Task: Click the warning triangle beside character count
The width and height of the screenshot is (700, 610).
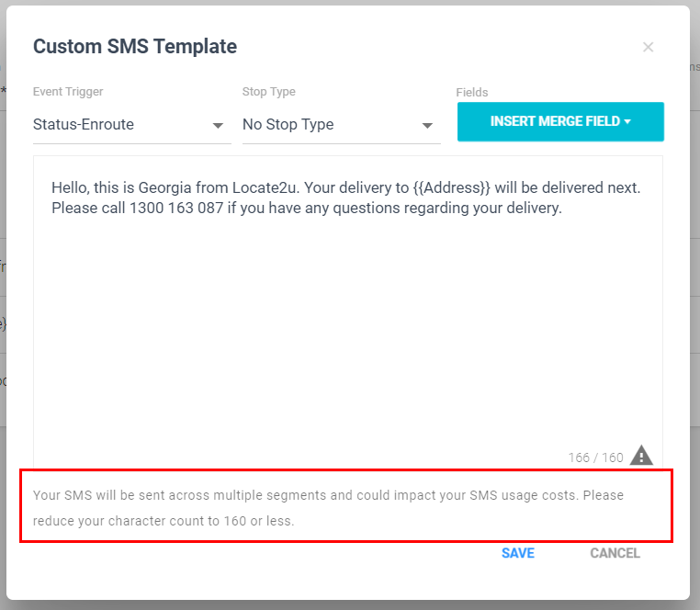Action: pyautogui.click(x=641, y=456)
